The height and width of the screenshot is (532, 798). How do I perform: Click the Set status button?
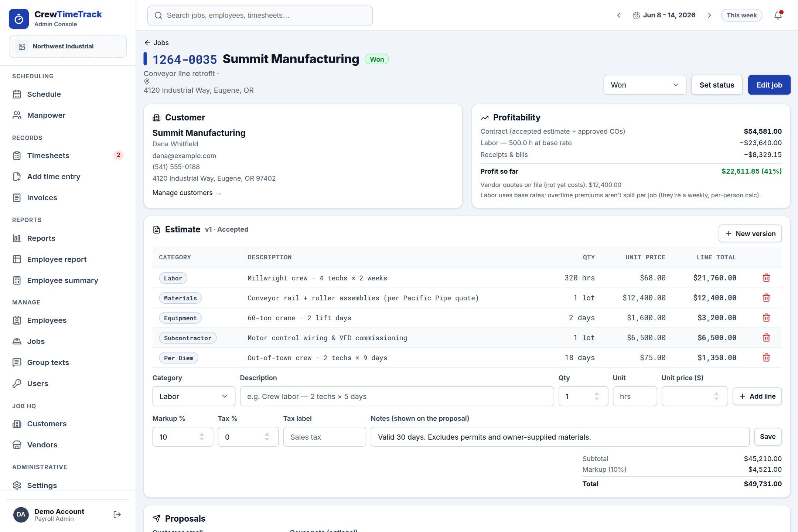(717, 85)
